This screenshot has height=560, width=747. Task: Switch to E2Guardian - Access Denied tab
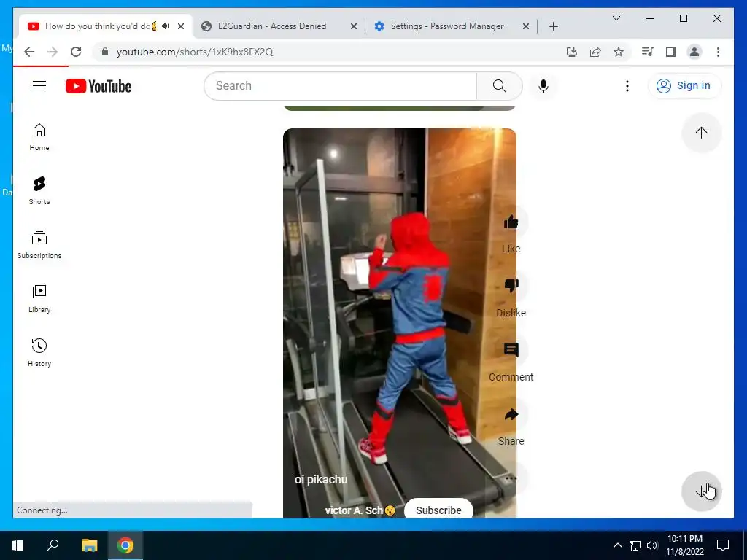[272, 26]
